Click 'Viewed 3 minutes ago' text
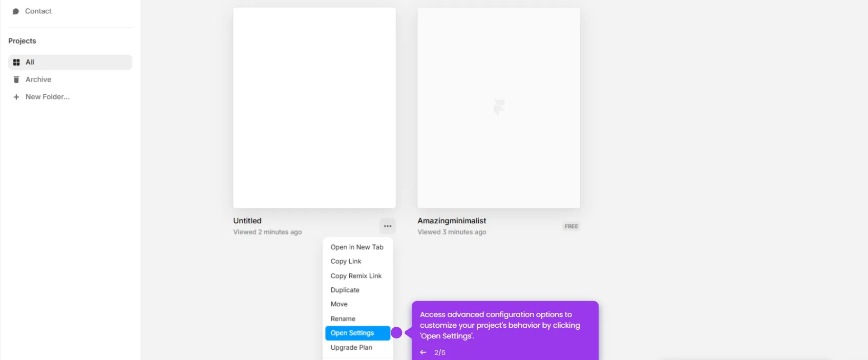The image size is (868, 360). coord(452,232)
